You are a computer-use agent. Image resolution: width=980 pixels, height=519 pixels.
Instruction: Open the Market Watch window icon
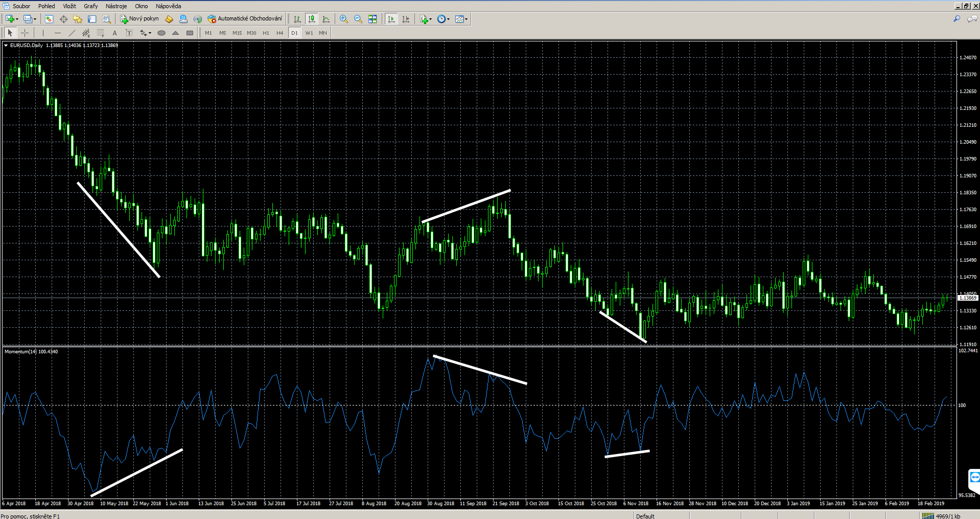pos(49,19)
